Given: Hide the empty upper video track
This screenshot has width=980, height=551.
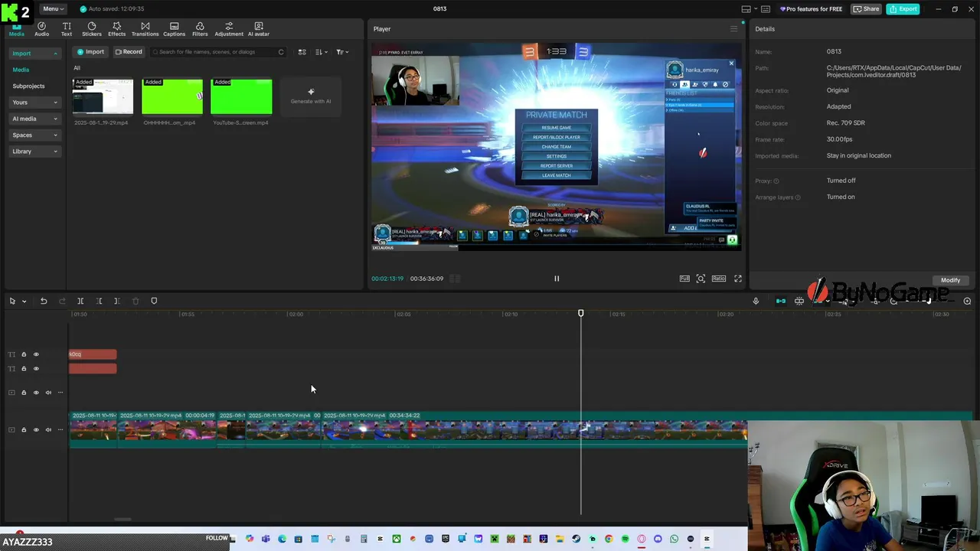Looking at the screenshot, I should (36, 393).
